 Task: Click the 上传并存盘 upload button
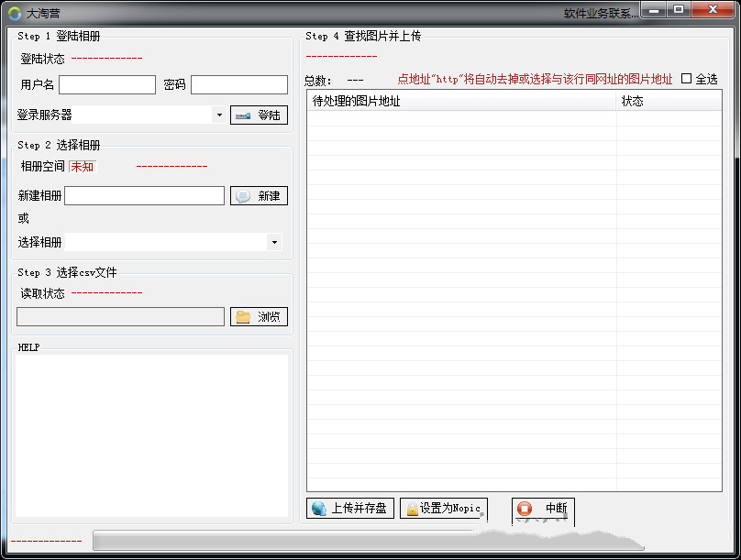click(x=349, y=508)
